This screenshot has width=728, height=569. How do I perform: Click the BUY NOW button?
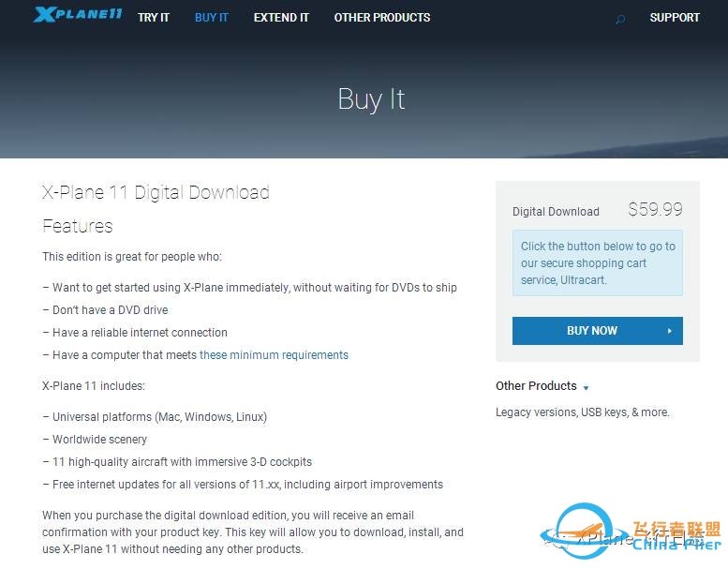(598, 331)
